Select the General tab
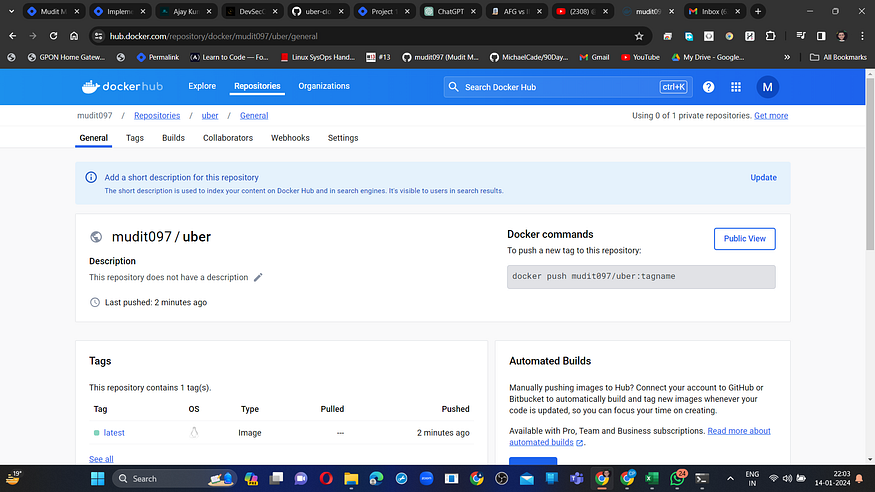The width and height of the screenshot is (875, 492). click(93, 138)
